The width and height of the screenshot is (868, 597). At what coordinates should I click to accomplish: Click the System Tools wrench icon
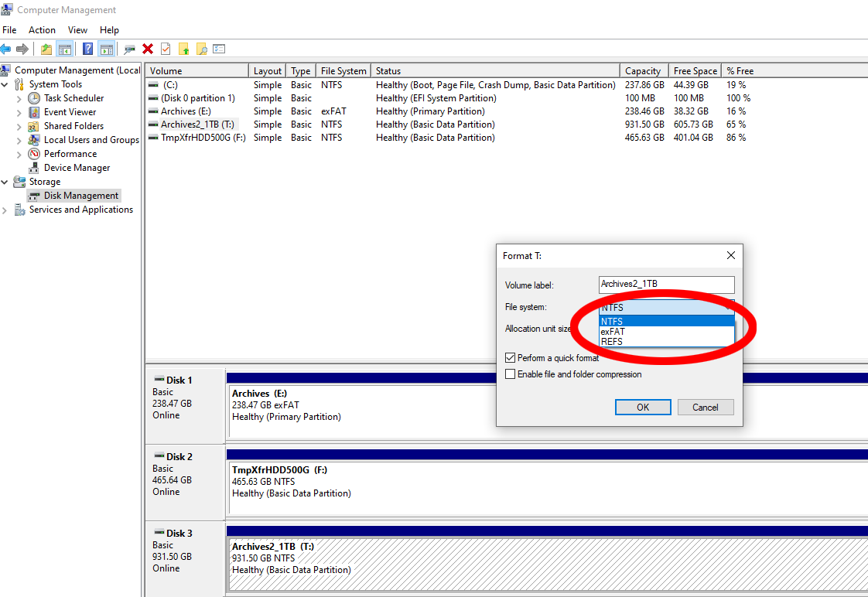19,84
